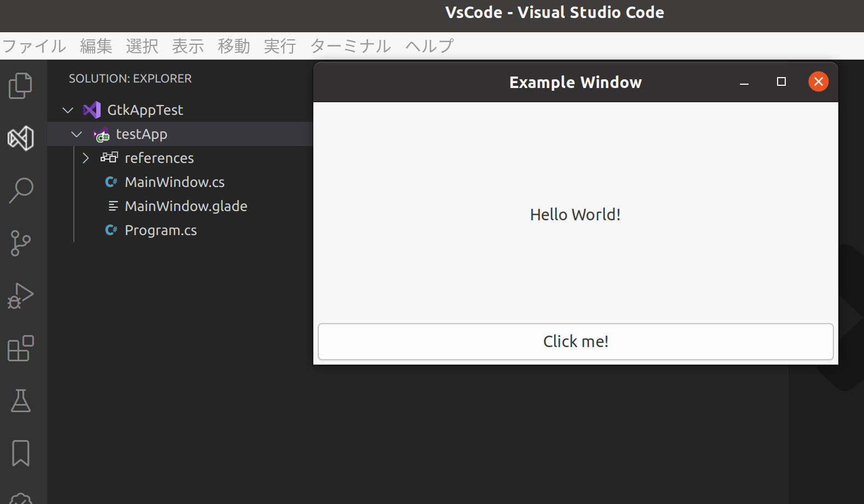Collapse the GtkAppTest solution node
The image size is (864, 504).
67,110
